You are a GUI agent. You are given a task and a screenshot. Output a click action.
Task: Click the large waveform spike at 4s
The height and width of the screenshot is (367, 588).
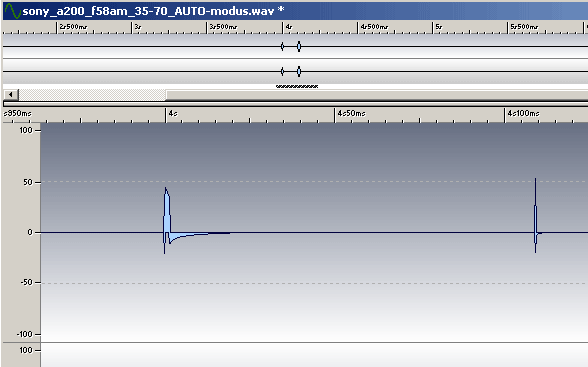[167, 219]
